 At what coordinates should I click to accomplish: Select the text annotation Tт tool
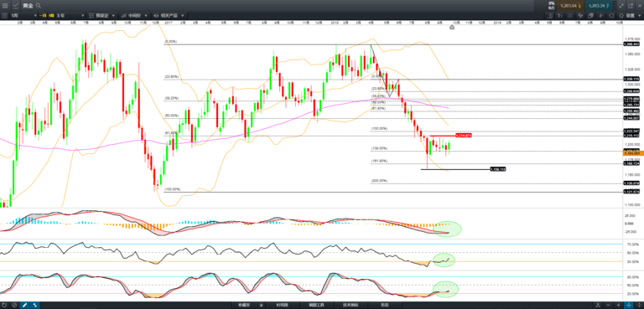coord(560,16)
